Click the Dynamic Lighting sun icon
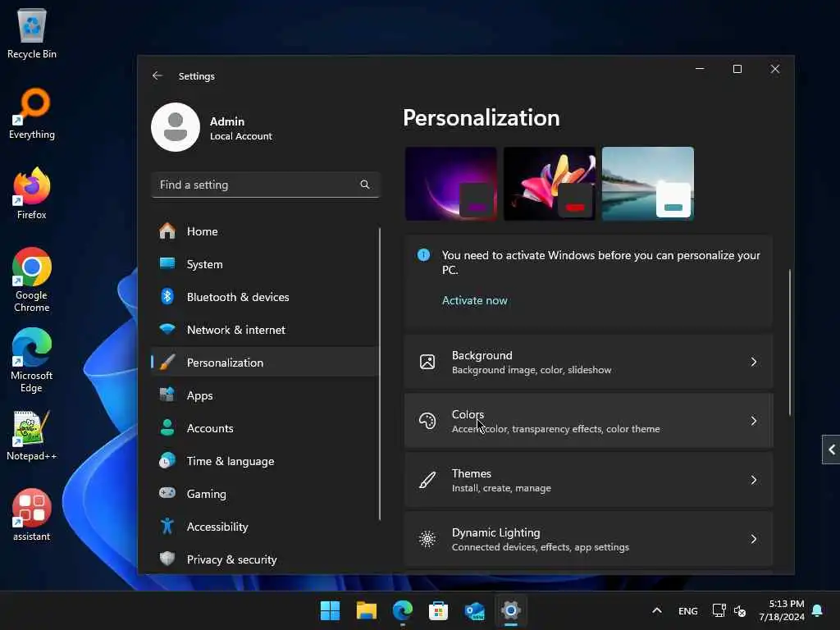The height and width of the screenshot is (630, 840). click(x=427, y=539)
